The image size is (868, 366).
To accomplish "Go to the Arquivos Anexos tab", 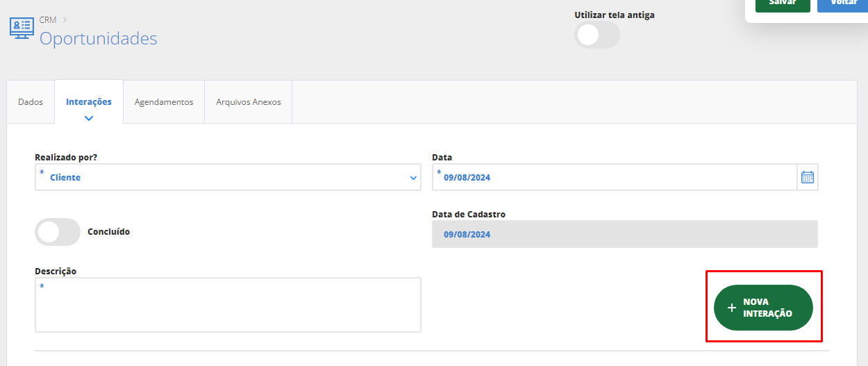I will point(249,102).
